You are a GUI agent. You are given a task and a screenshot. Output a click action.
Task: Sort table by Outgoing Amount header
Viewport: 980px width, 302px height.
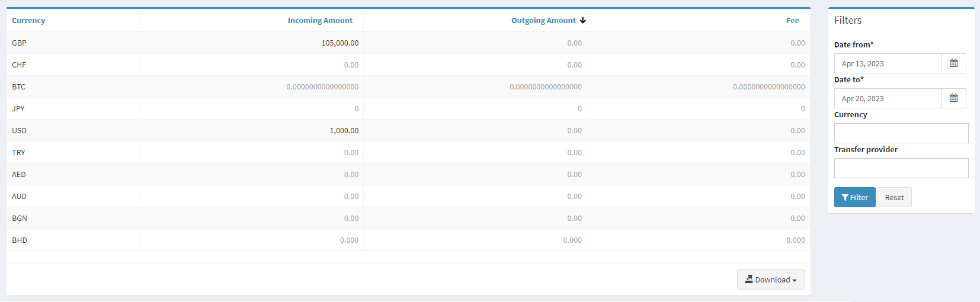click(x=543, y=21)
